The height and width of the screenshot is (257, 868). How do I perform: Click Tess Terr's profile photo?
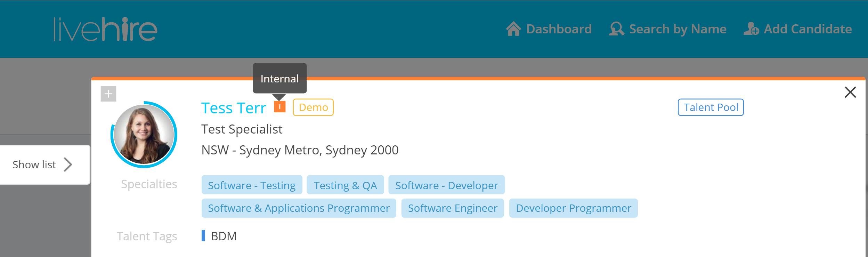pos(144,135)
